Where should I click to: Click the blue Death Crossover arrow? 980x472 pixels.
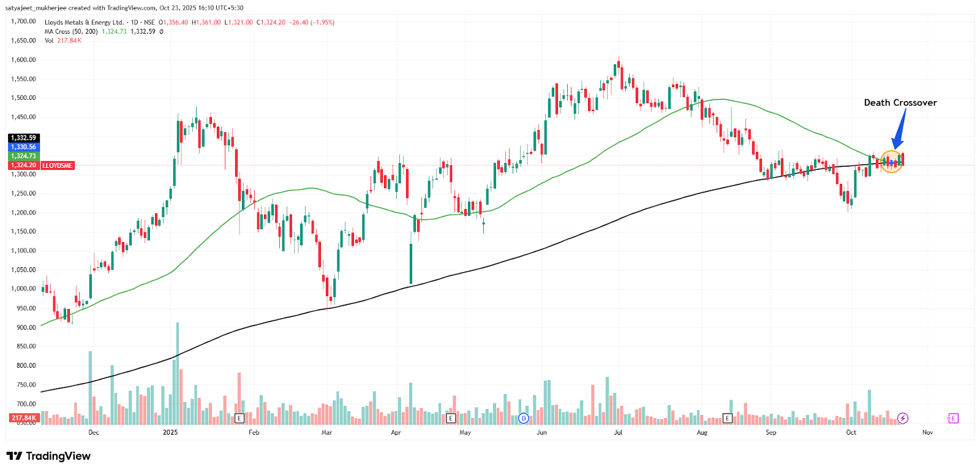coord(899,130)
